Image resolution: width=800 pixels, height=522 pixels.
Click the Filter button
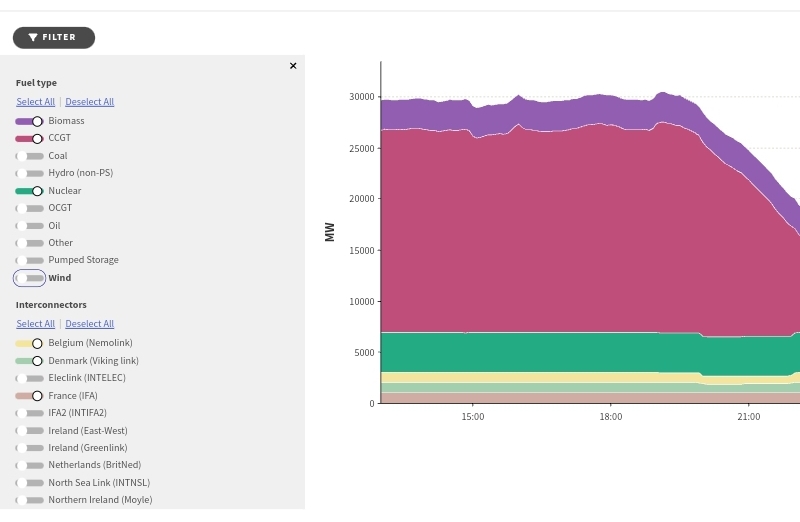coord(54,38)
